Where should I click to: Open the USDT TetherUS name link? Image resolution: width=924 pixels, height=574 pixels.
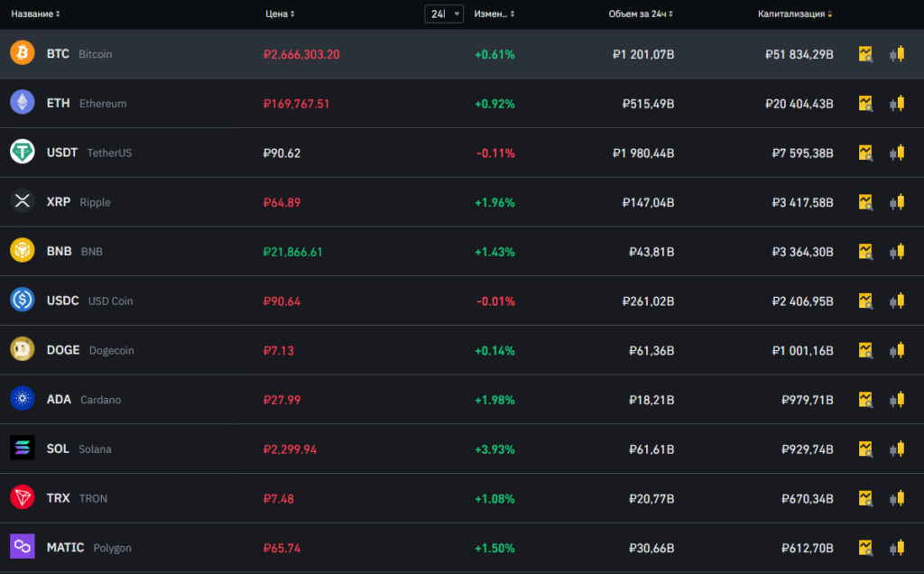(x=88, y=153)
